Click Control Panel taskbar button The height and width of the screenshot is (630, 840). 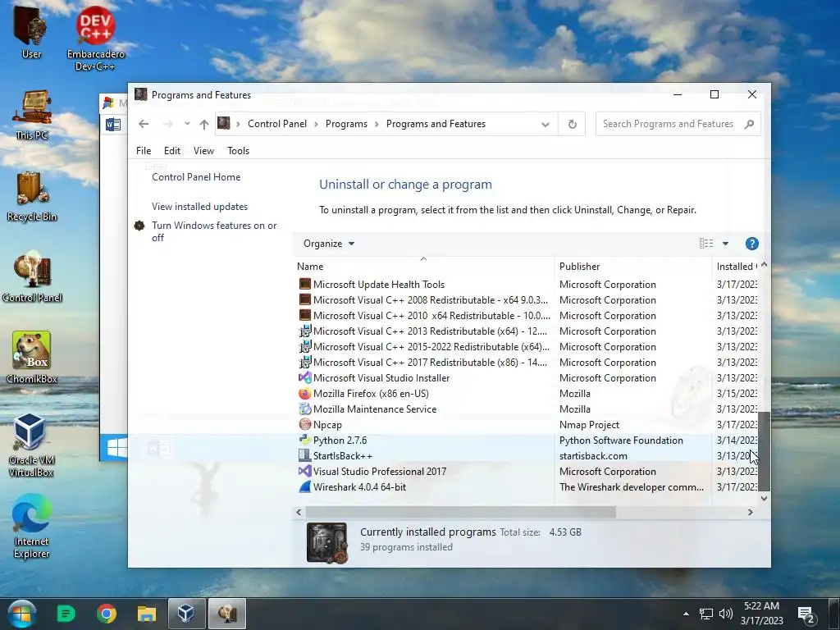[x=227, y=614]
